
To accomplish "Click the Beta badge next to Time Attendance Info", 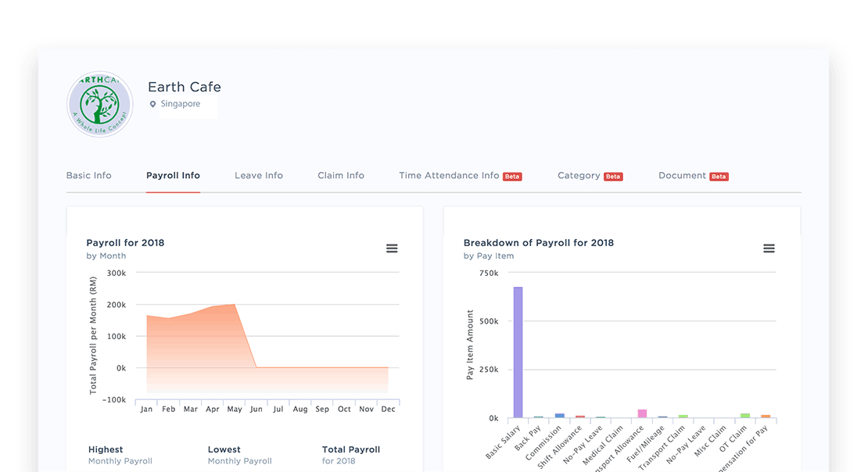I will coord(512,177).
